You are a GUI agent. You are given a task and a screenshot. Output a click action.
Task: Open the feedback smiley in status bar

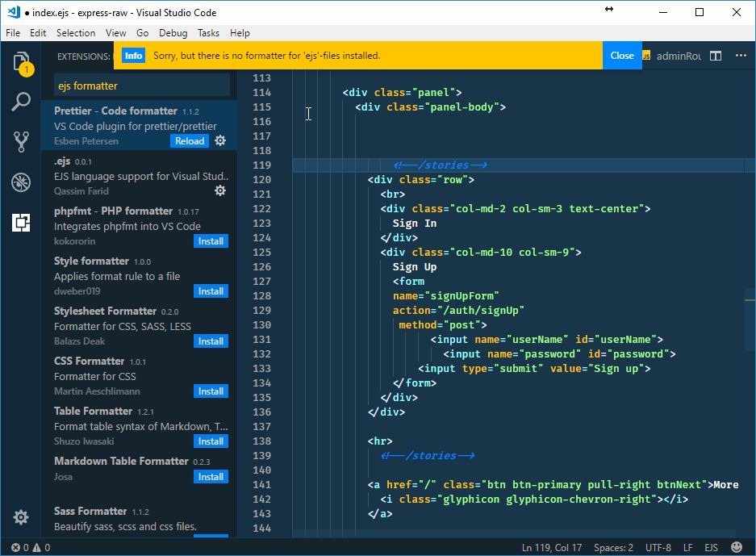point(737,547)
